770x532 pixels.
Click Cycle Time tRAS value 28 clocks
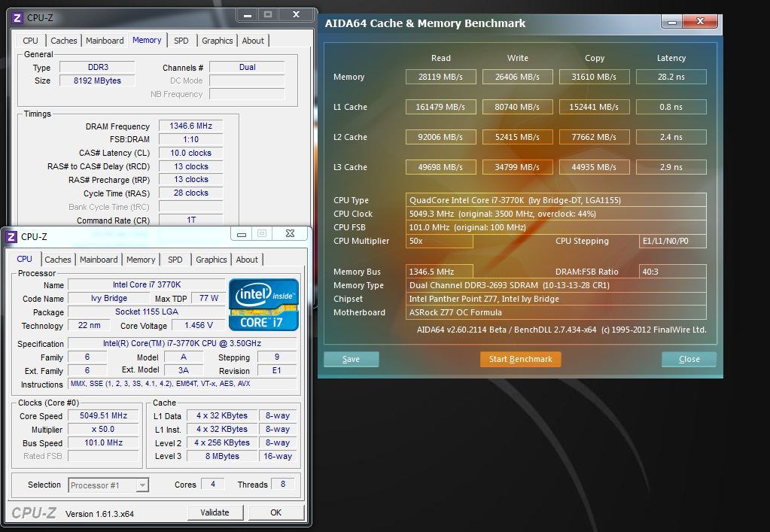[x=191, y=193]
